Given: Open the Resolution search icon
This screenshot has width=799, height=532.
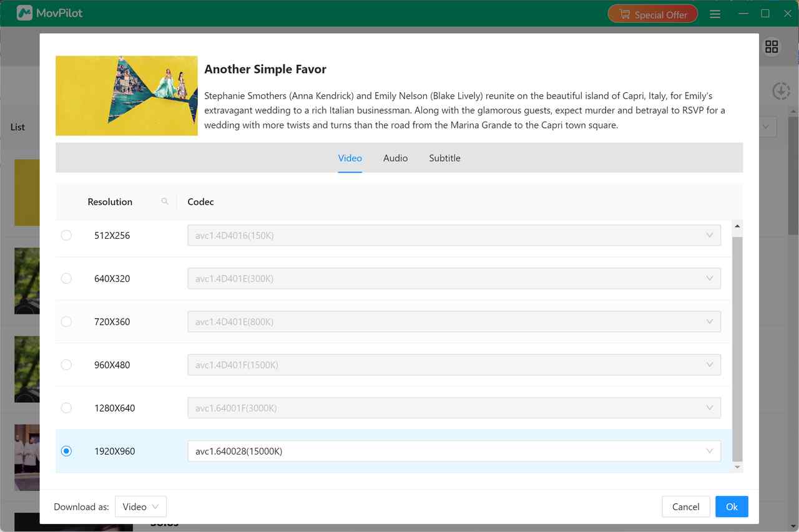Looking at the screenshot, I should point(164,201).
